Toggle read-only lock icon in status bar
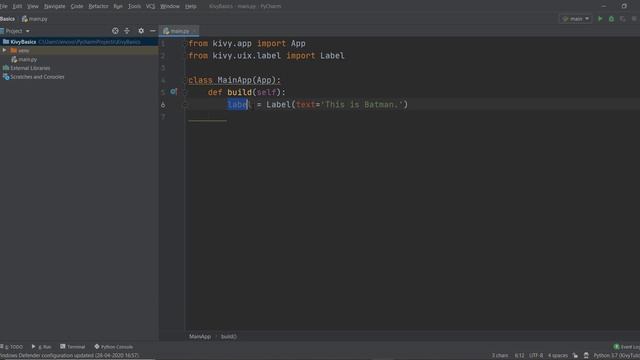Image resolution: width=640 pixels, height=360 pixels. [575, 356]
